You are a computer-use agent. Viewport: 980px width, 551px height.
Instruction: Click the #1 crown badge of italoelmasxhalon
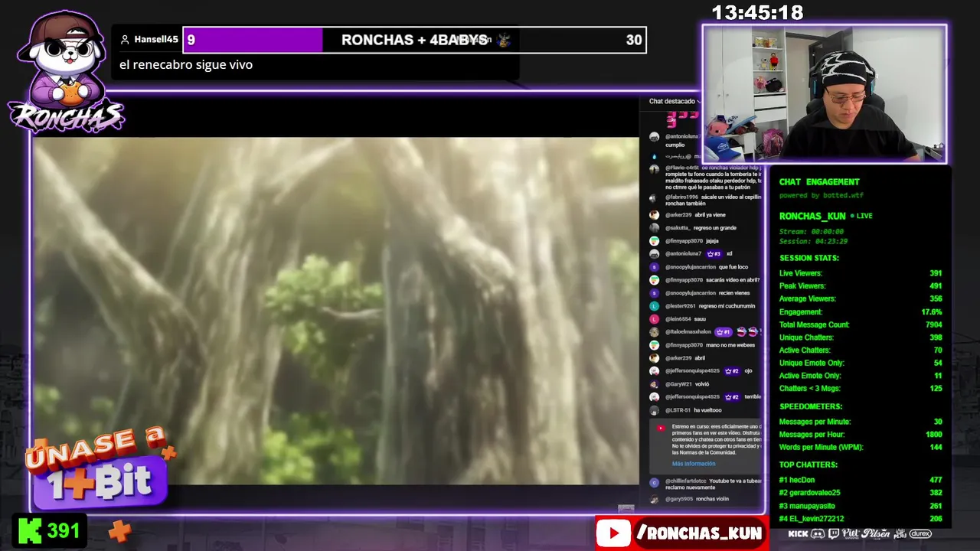723,332
